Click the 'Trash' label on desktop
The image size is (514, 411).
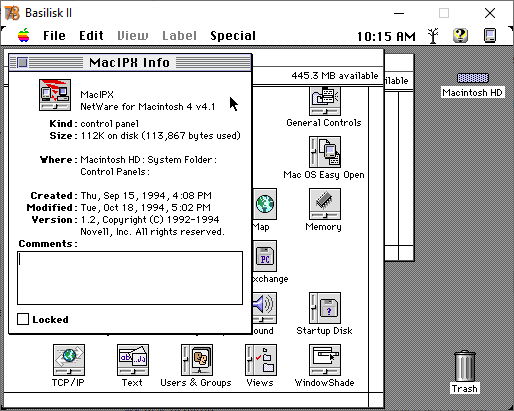point(465,388)
